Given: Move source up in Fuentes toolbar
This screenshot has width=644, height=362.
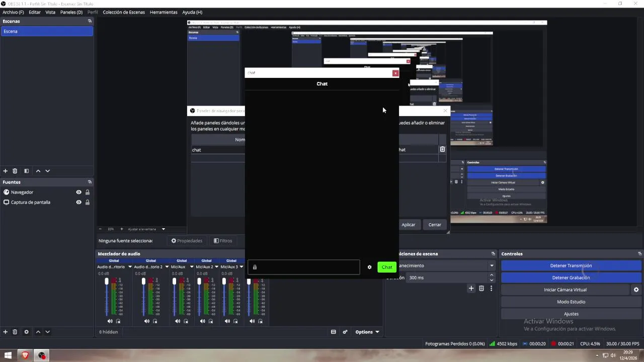Looking at the screenshot, I should [x=38, y=332].
